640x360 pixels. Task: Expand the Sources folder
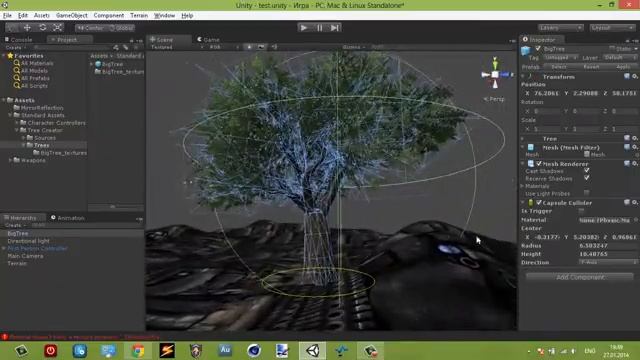23,138
